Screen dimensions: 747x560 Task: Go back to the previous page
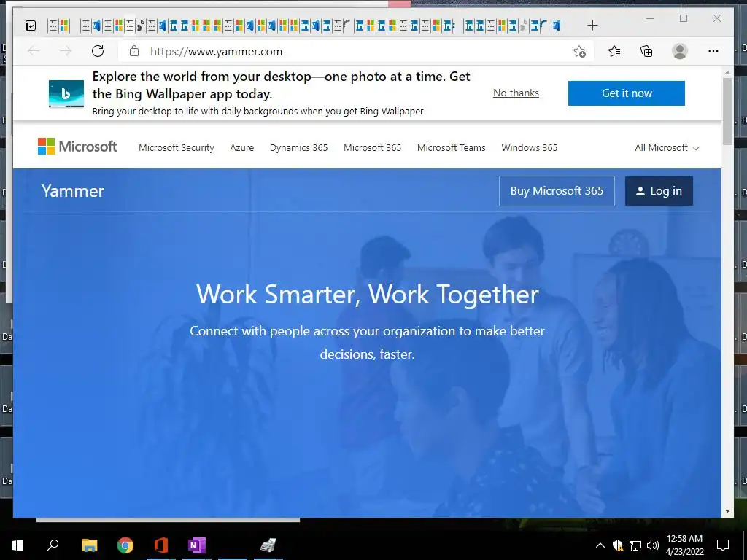pos(34,51)
